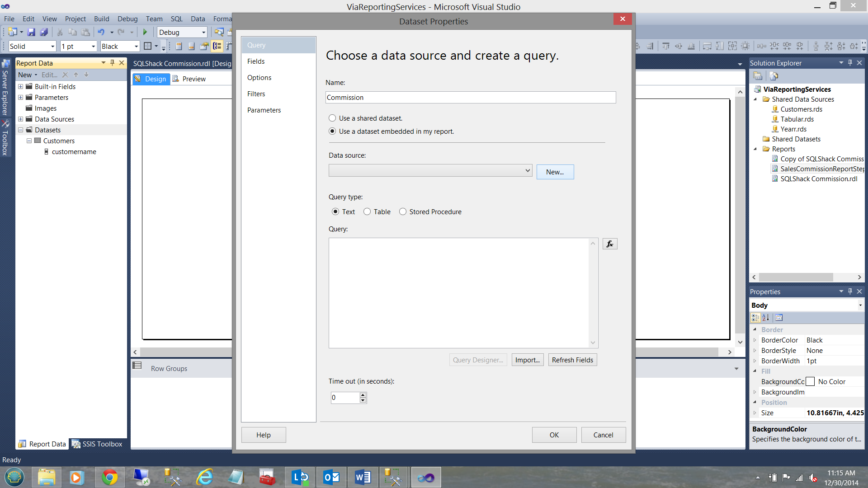Switch to the Fields page
The width and height of the screenshot is (868, 488).
tap(256, 61)
